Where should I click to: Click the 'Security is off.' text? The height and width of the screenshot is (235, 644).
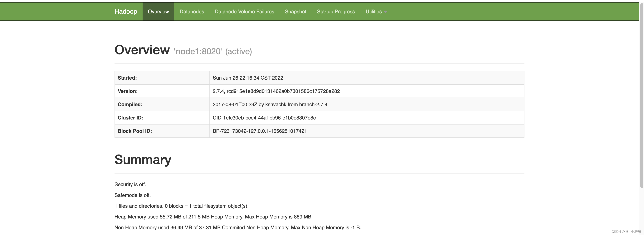(x=130, y=184)
